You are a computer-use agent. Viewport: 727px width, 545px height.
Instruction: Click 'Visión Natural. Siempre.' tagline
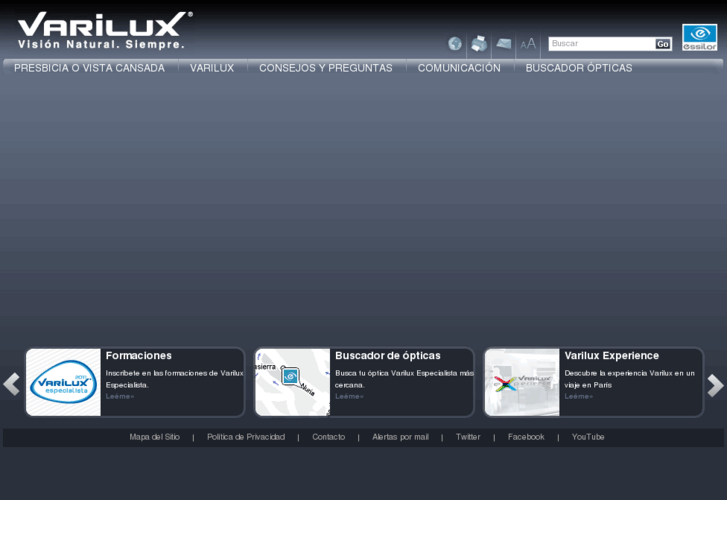click(101, 45)
